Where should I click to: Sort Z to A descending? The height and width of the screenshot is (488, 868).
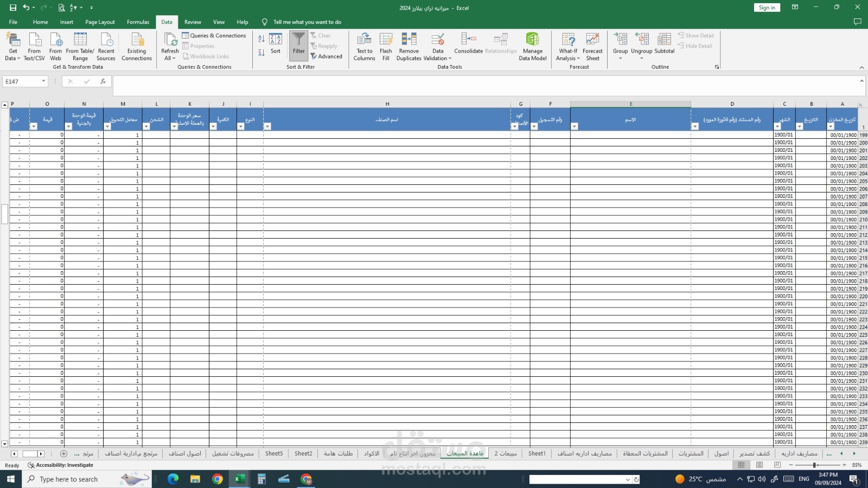click(x=261, y=53)
